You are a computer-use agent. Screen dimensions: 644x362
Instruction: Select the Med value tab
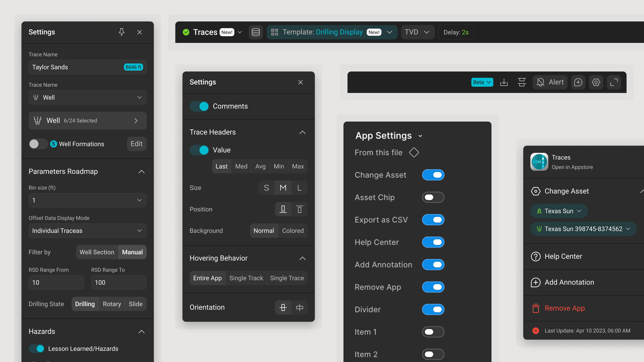[x=241, y=166]
